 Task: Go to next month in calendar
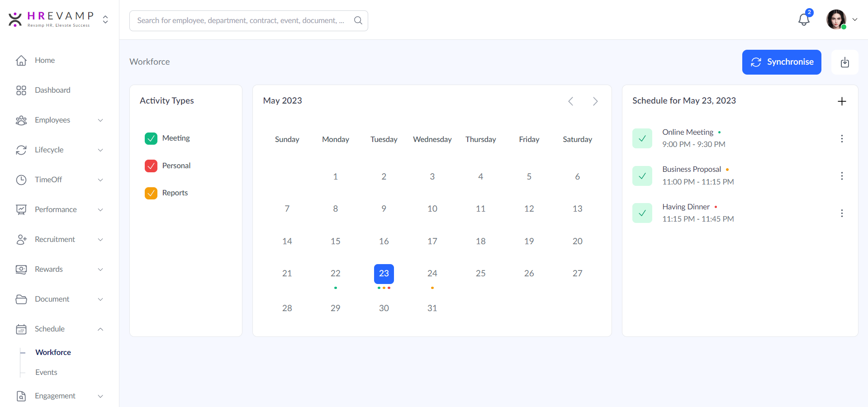tap(595, 101)
